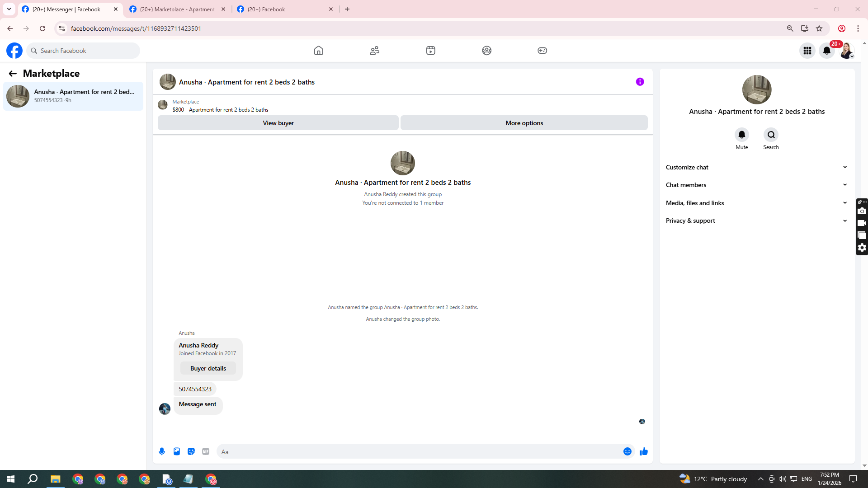Click the voice clip microphone icon
Screen dimensions: 868x488
[162, 451]
